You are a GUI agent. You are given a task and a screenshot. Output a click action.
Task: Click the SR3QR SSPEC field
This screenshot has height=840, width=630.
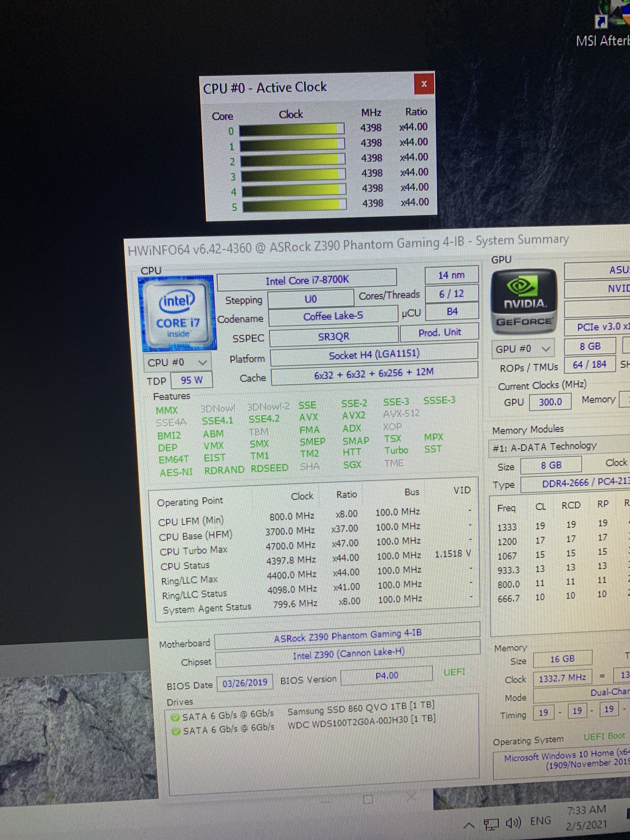tap(334, 336)
